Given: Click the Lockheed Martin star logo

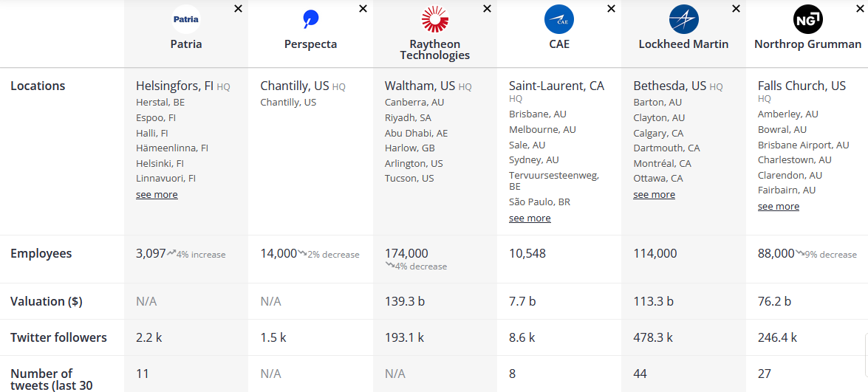Looking at the screenshot, I should point(683,19).
